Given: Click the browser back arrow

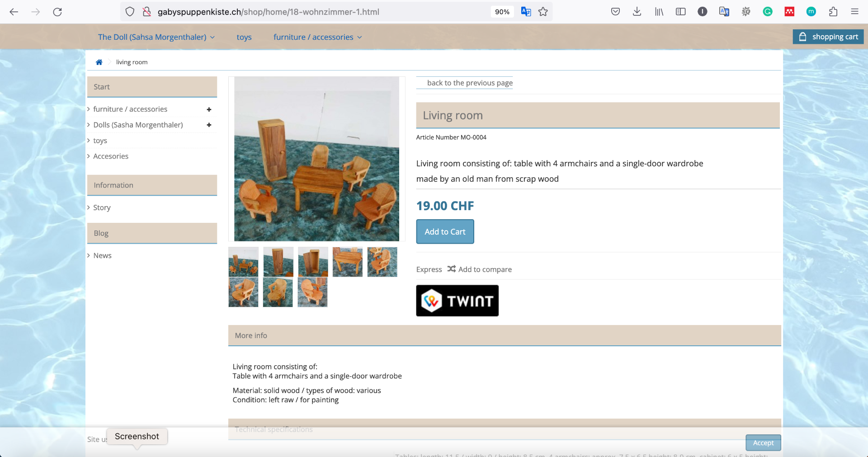Looking at the screenshot, I should [x=14, y=12].
